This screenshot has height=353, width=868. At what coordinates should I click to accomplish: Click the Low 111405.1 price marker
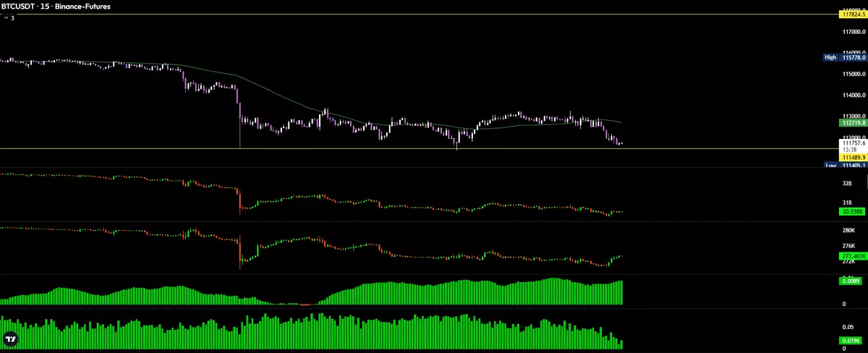845,166
